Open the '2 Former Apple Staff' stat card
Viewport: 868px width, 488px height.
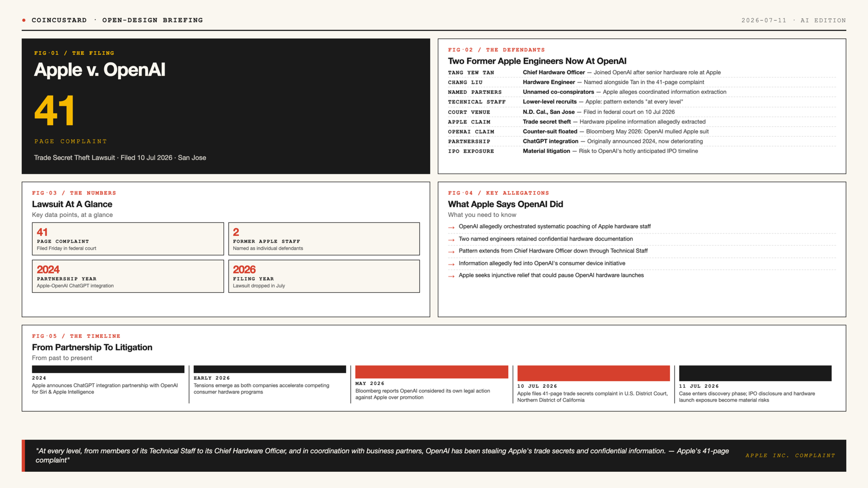coord(324,239)
